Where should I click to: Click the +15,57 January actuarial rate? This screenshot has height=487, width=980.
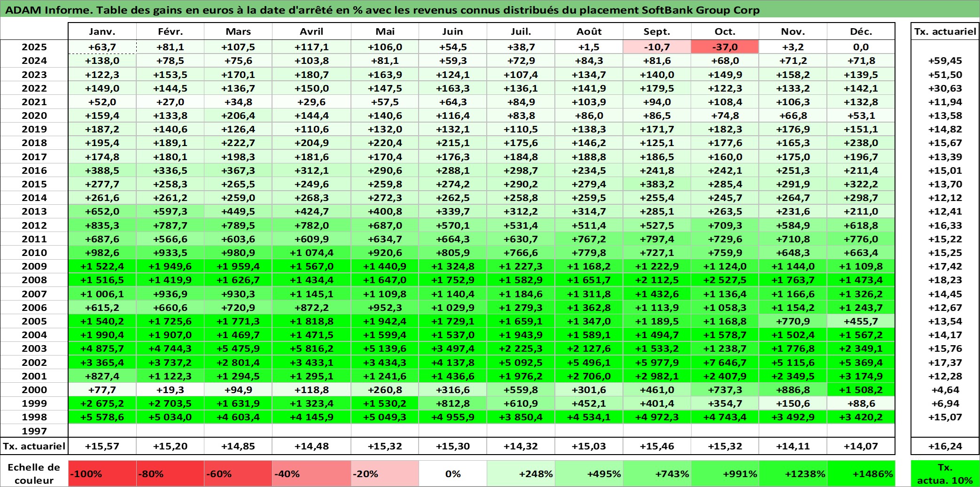[x=102, y=446]
